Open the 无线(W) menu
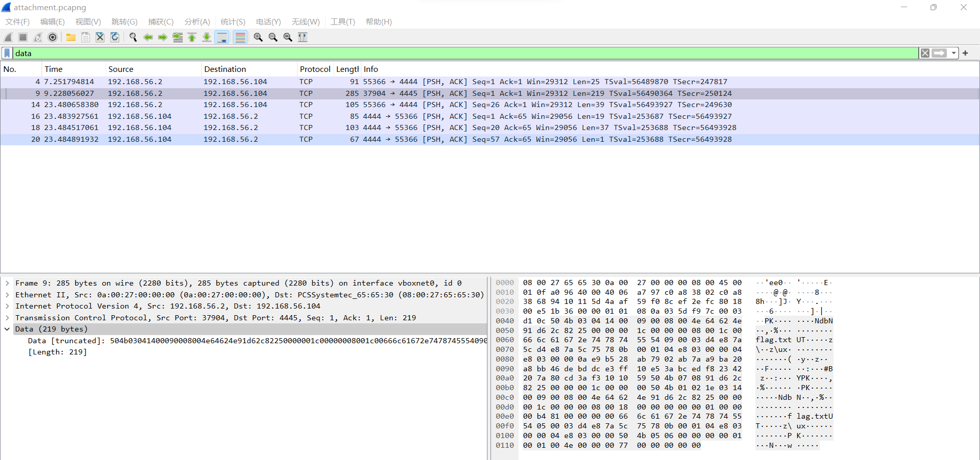Screen dimensions: 980x460 306,21
